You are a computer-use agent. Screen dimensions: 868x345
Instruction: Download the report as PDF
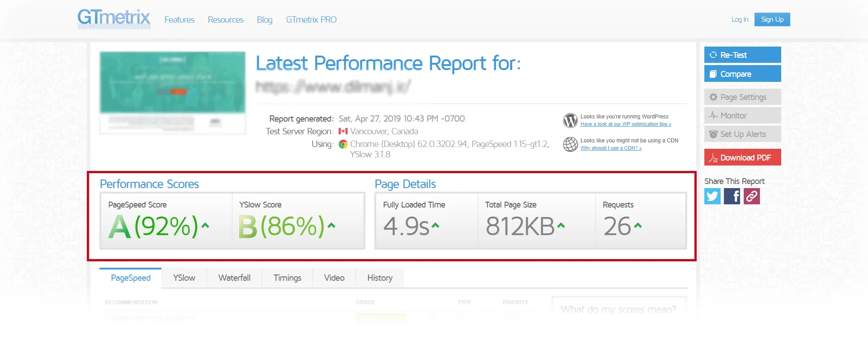tap(742, 157)
